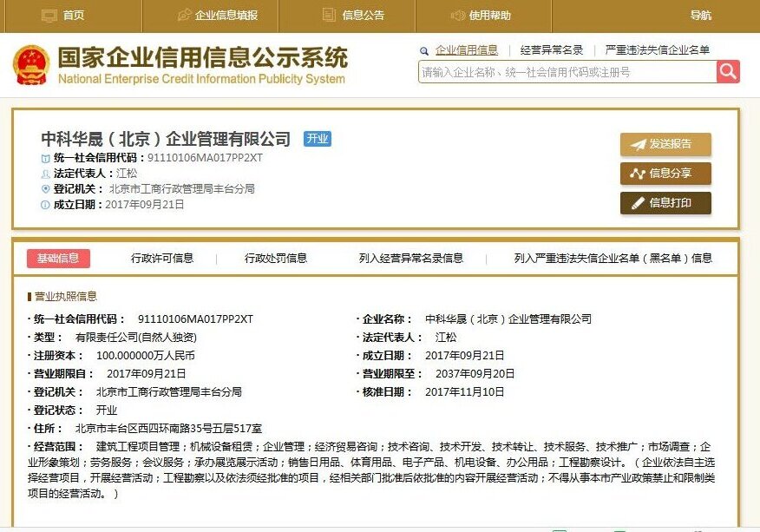The width and height of the screenshot is (760, 532).
Task: Open the 使用帮助 menu item
Action: click(490, 16)
